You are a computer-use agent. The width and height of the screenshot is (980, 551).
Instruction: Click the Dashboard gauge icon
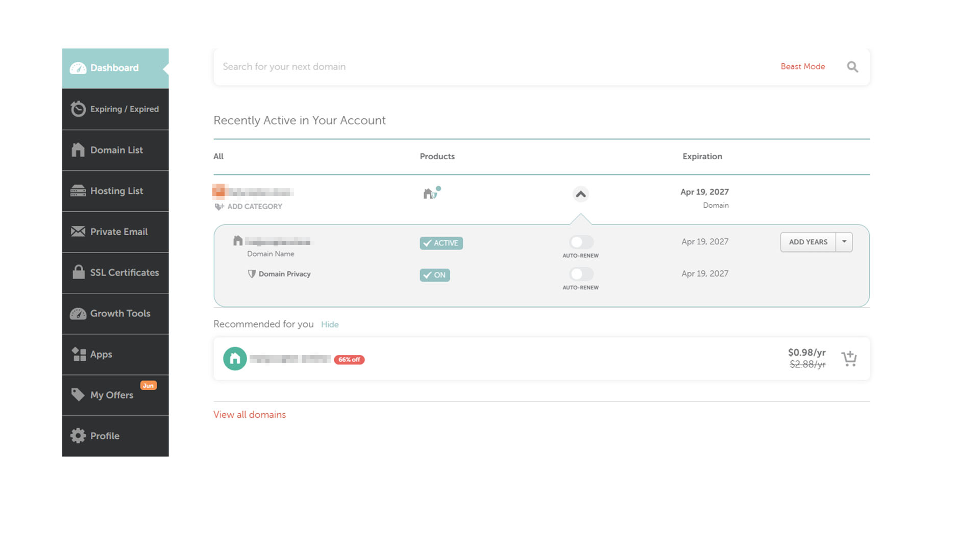click(x=78, y=68)
